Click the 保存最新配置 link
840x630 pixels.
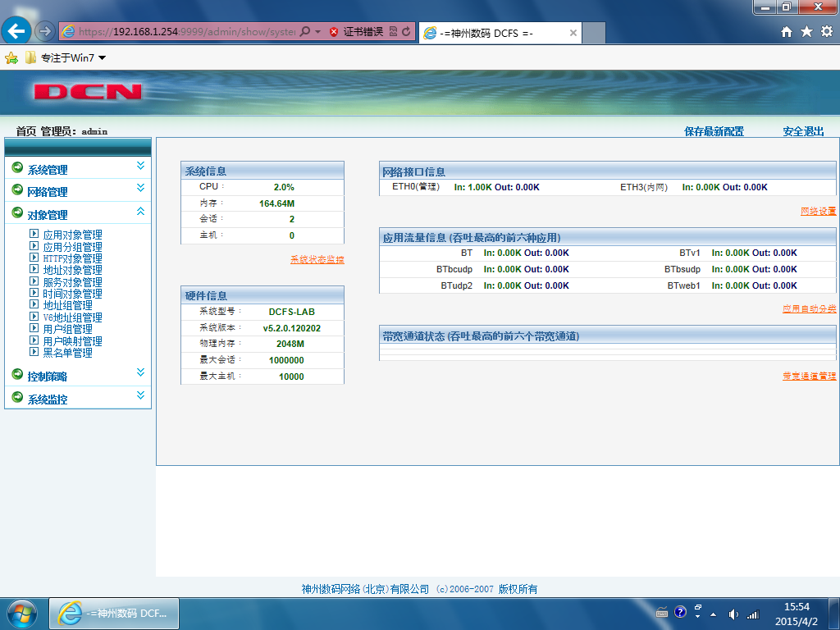point(714,131)
